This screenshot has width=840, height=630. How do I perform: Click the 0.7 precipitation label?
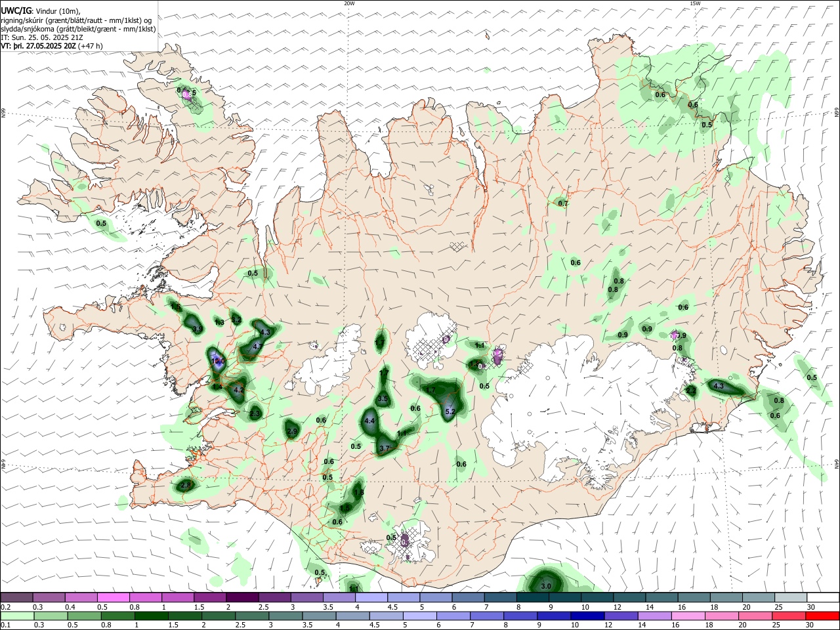tap(563, 203)
